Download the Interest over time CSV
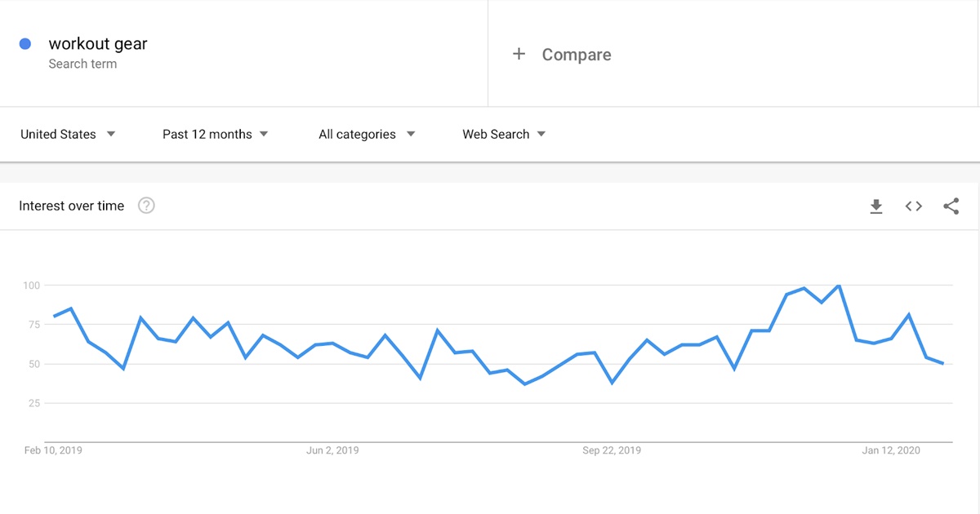 coord(876,206)
